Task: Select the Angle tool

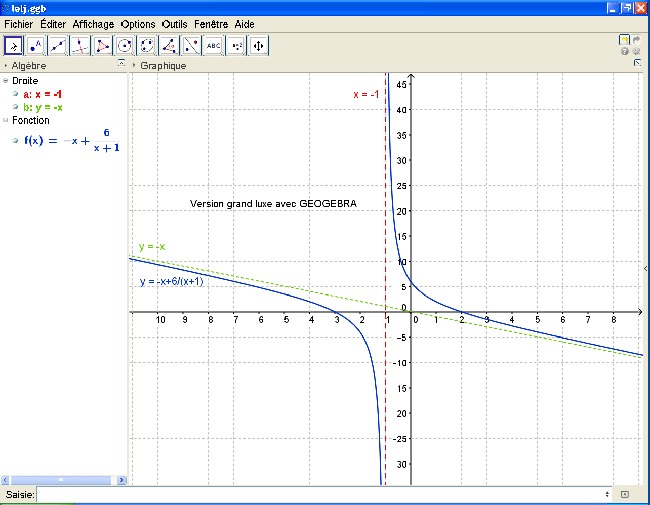Action: [x=169, y=46]
